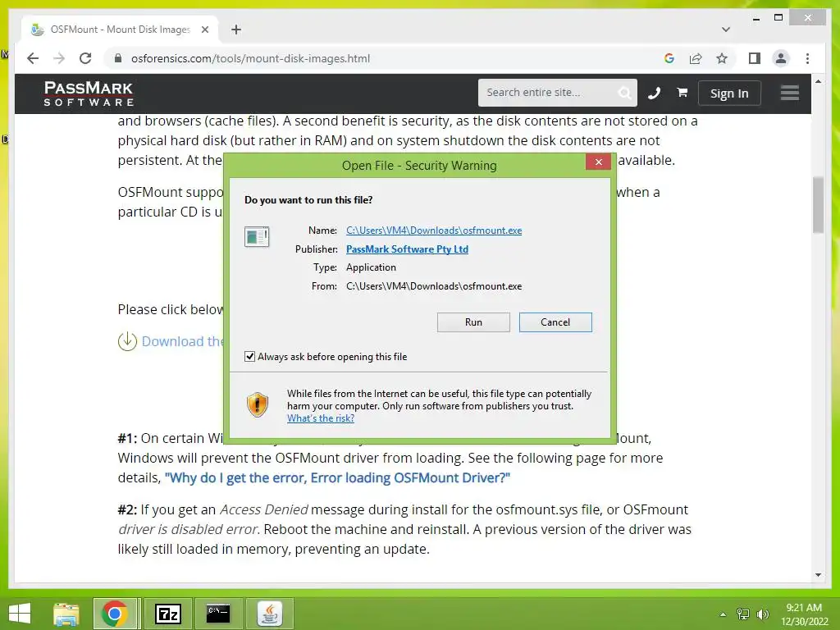This screenshot has width=840, height=630.
Task: Click the scrollbar up arrow
Action: click(818, 81)
